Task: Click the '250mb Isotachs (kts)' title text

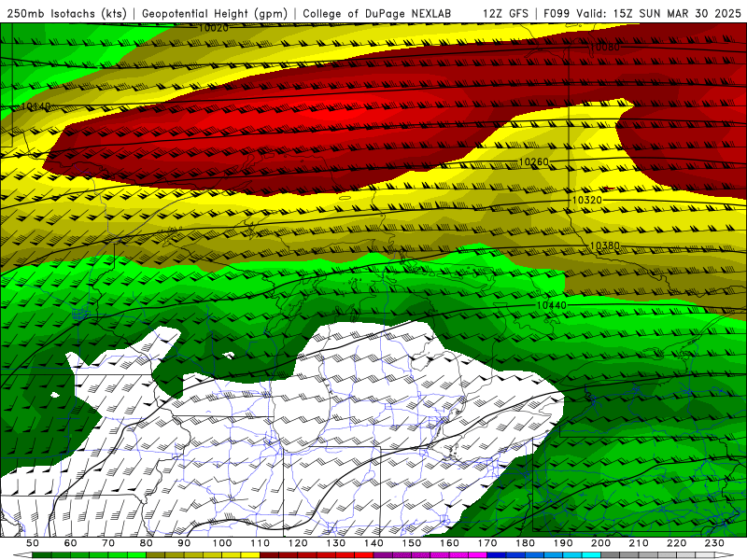Action: 66,13
